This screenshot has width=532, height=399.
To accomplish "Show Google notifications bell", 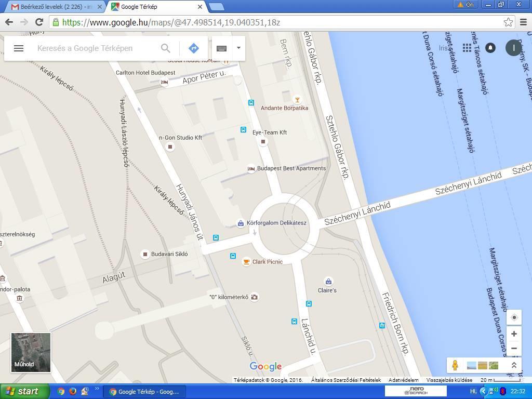I will tap(490, 48).
